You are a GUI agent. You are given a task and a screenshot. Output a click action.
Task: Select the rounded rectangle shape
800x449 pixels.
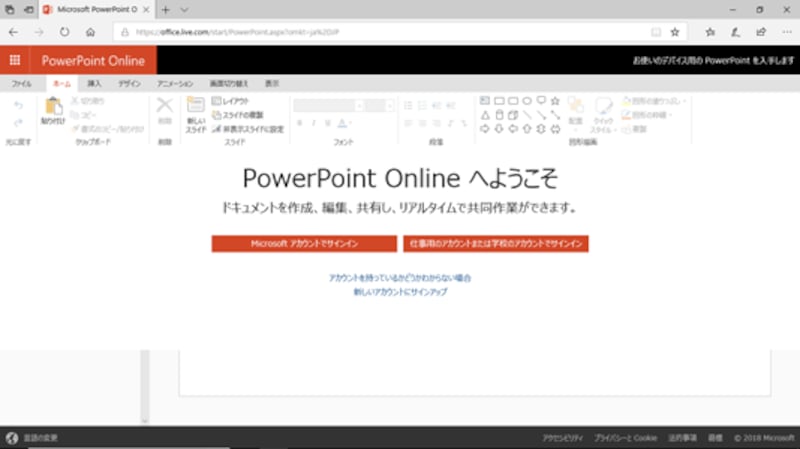513,101
